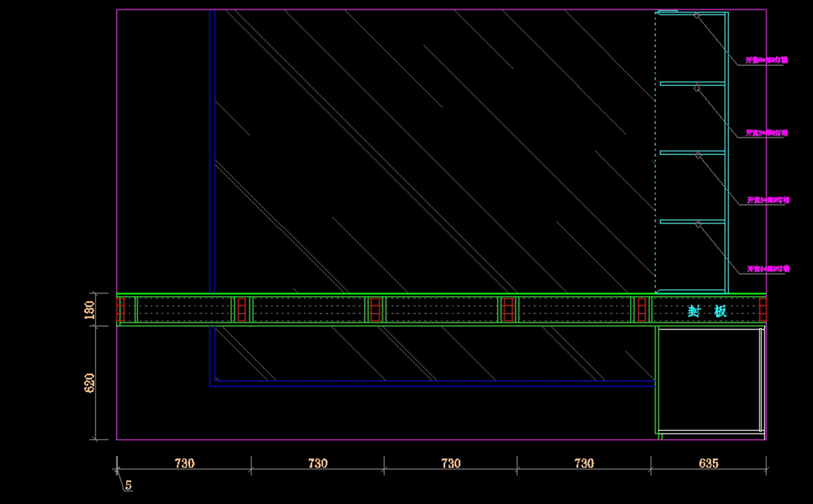Pick the small 5 dimension annotation
The image size is (813, 504).
click(x=128, y=486)
